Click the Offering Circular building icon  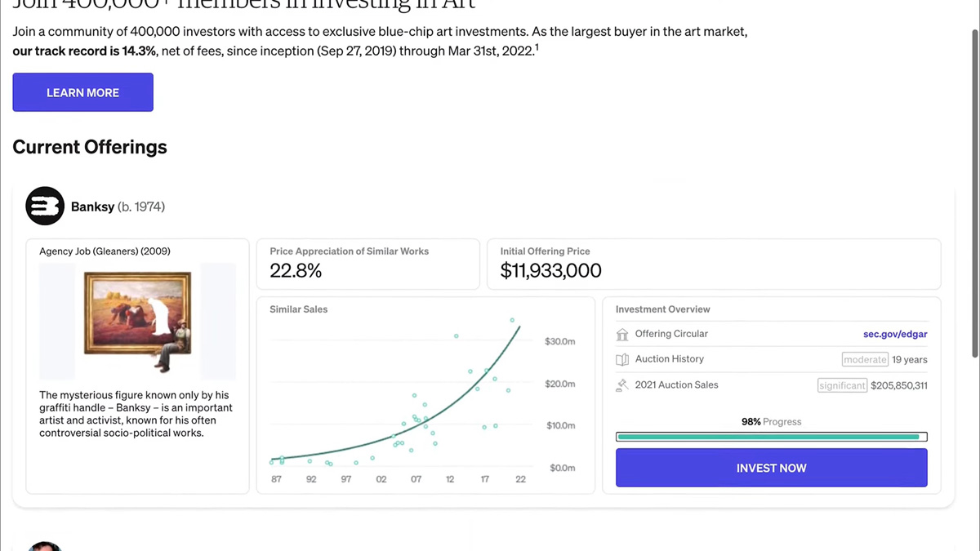(x=622, y=335)
